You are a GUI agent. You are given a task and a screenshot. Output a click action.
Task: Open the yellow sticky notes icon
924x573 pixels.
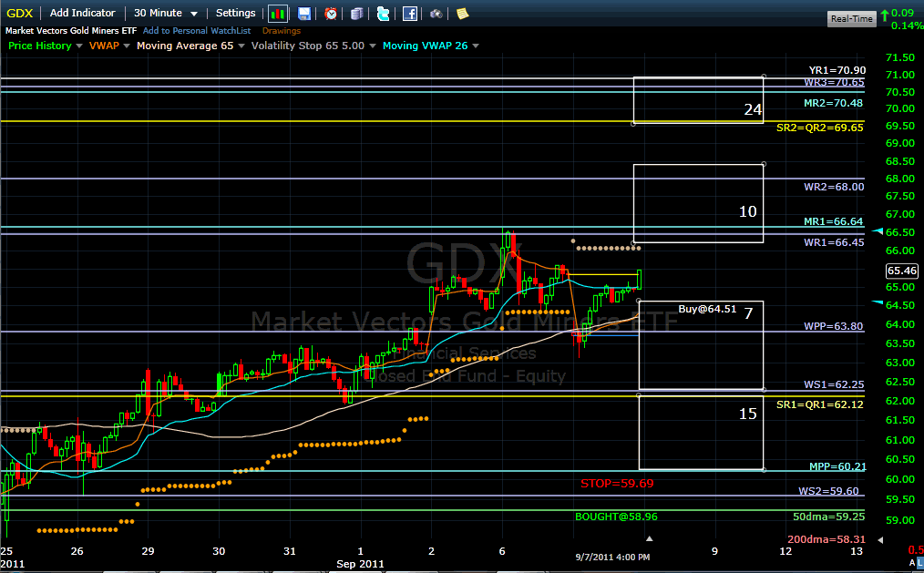[463, 14]
